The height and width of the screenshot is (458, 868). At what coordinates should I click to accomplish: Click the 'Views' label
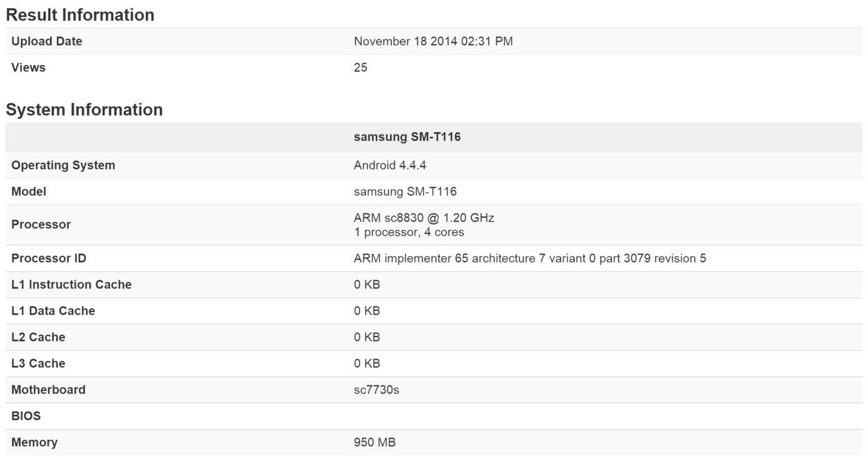pyautogui.click(x=28, y=68)
